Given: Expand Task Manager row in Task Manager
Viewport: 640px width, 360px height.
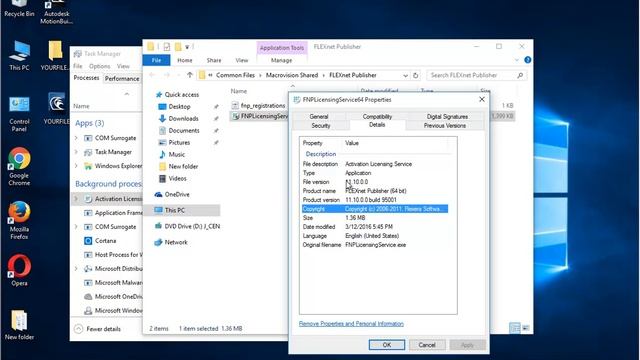Looking at the screenshot, I should pyautogui.click(x=76, y=152).
